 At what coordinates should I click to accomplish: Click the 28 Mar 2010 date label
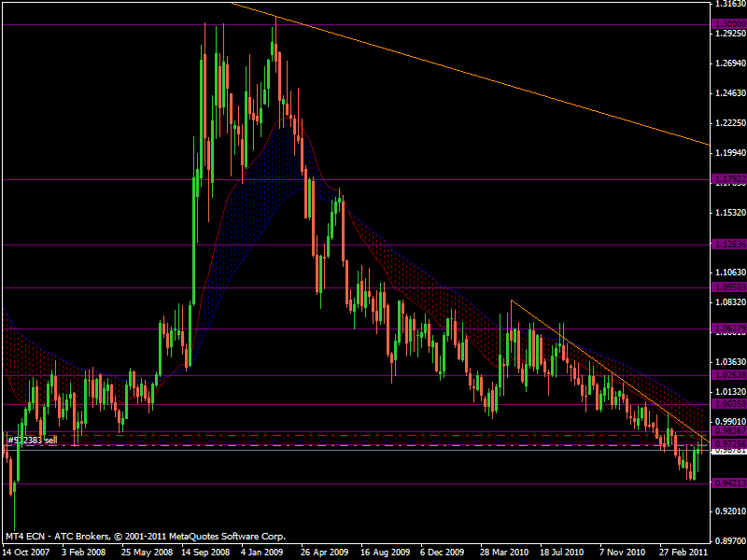coord(504,553)
